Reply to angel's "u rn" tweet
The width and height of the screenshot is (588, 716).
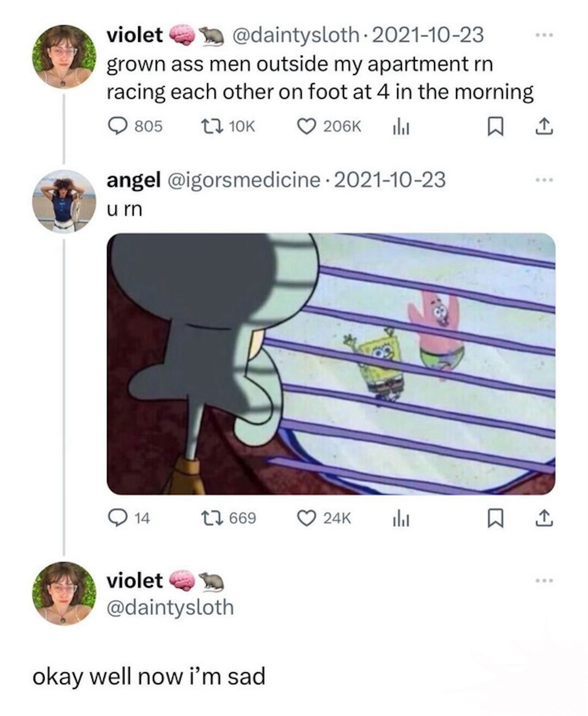coord(117,518)
